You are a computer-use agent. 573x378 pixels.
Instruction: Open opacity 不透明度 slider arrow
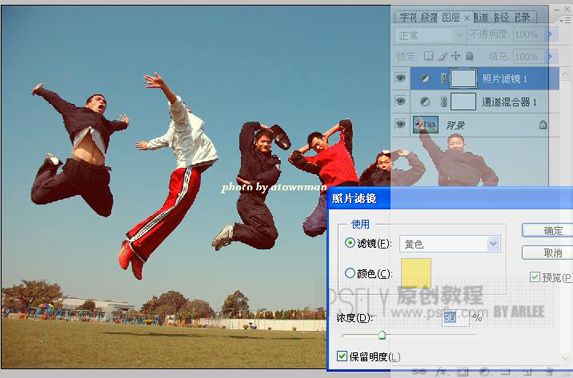tap(549, 35)
